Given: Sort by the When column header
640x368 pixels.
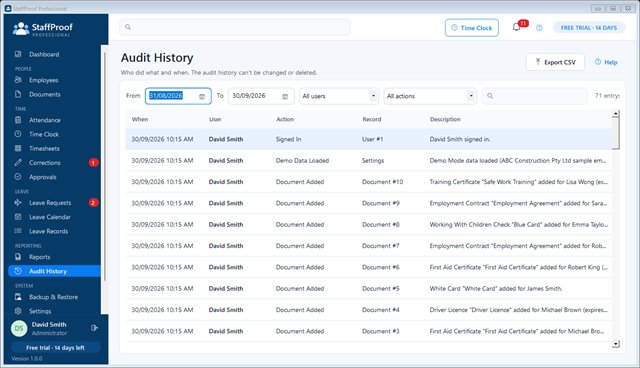Looking at the screenshot, I should (x=140, y=119).
